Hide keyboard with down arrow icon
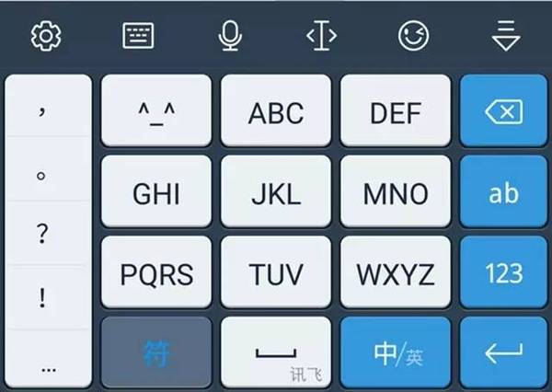The height and width of the screenshot is (392, 552). tap(506, 36)
